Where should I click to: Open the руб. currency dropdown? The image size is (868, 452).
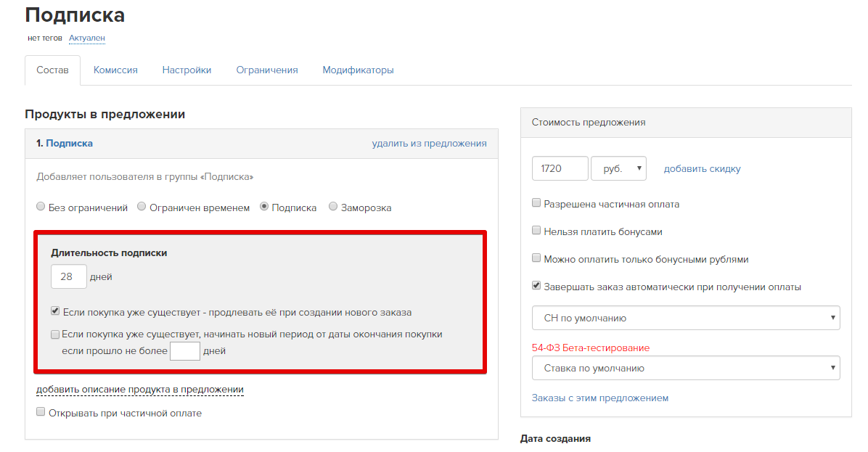click(x=618, y=168)
